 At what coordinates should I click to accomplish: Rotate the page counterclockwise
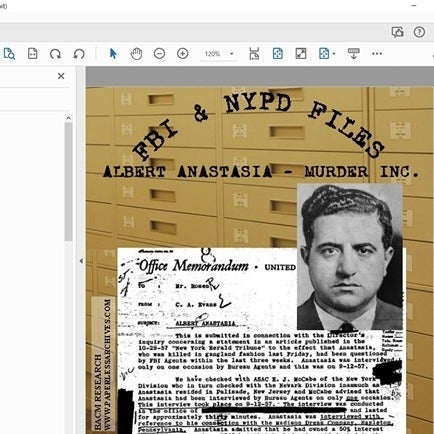79,54
